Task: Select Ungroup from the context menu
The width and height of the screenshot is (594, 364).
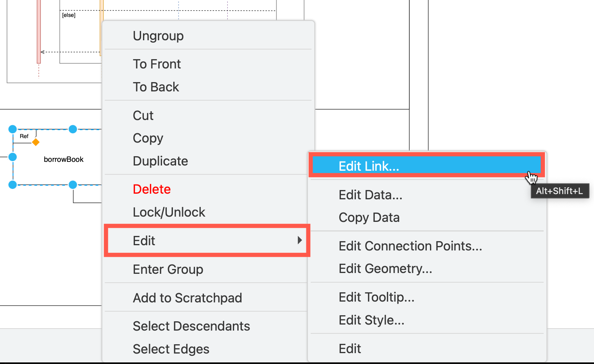Action: 158,35
